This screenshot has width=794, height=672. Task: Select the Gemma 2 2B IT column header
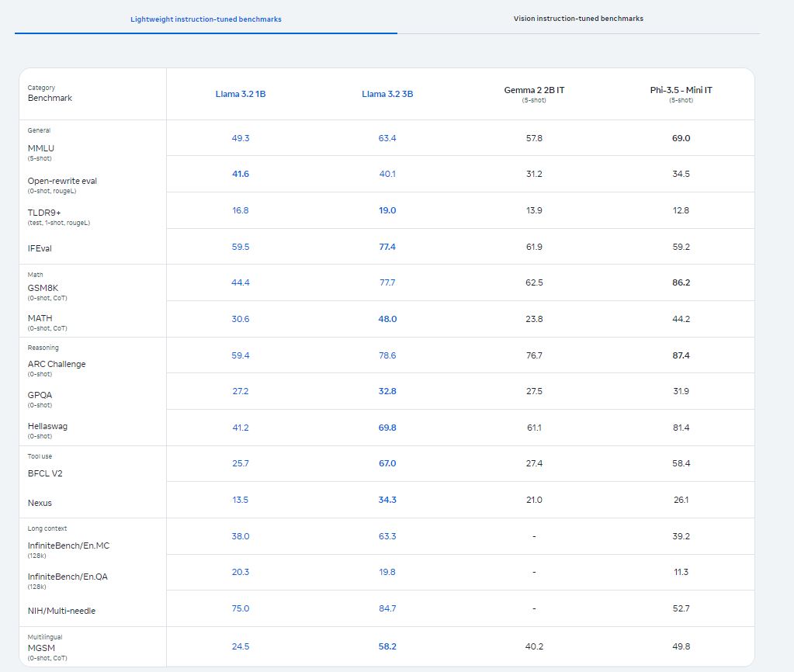[534, 90]
